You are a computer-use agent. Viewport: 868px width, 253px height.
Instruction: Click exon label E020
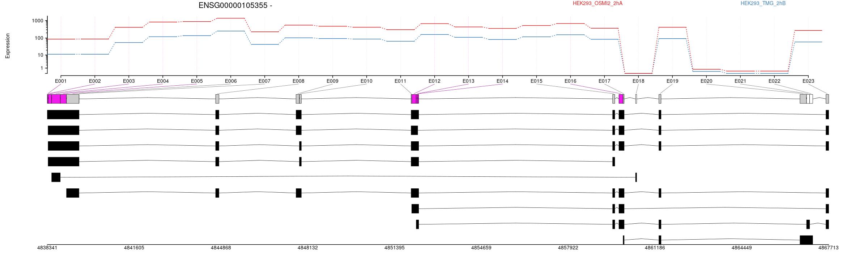(x=706, y=81)
